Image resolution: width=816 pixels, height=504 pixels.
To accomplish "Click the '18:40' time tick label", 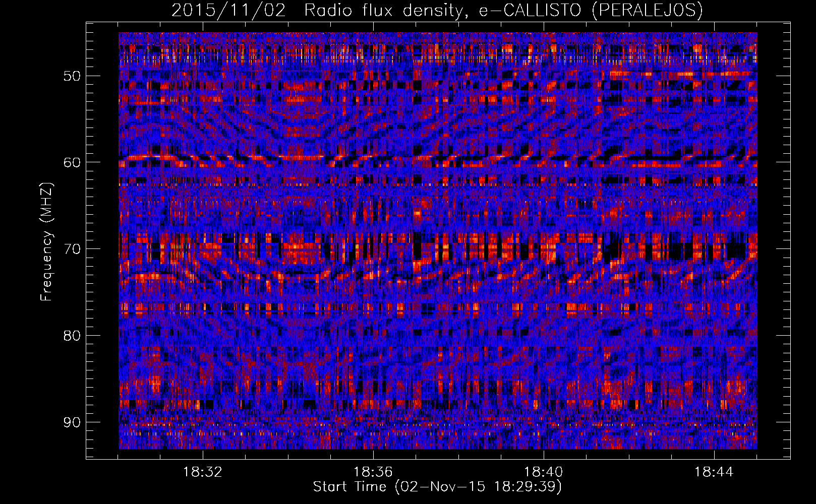I will 544,472.
